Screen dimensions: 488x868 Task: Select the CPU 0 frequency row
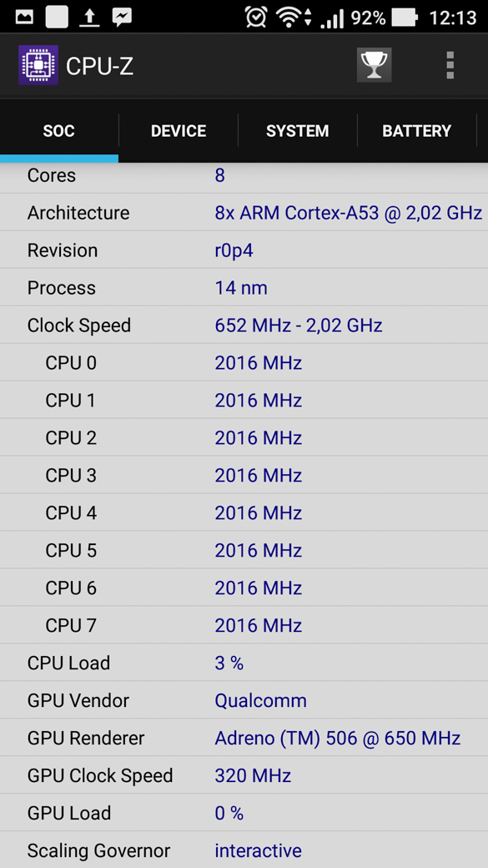[244, 362]
